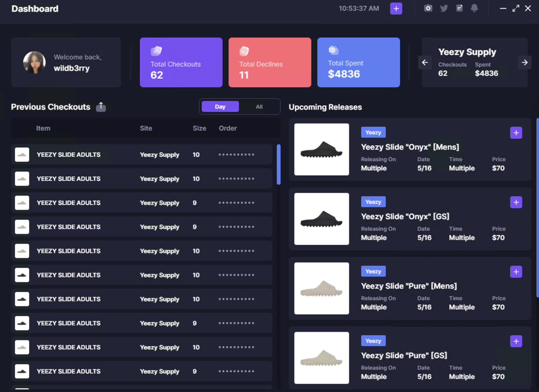
Task: Click the Yeezy Supply site stats title
Action: click(467, 52)
